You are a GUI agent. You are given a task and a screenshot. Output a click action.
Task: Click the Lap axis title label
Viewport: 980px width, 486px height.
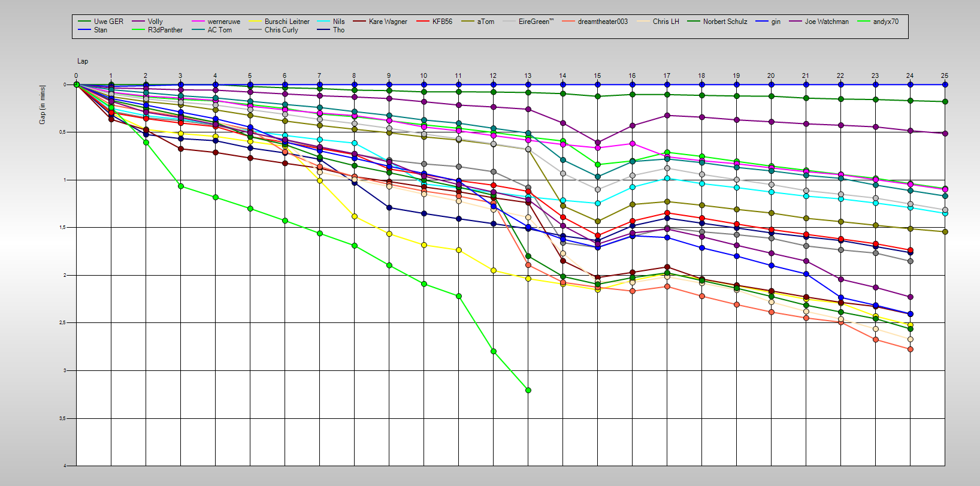pos(83,61)
